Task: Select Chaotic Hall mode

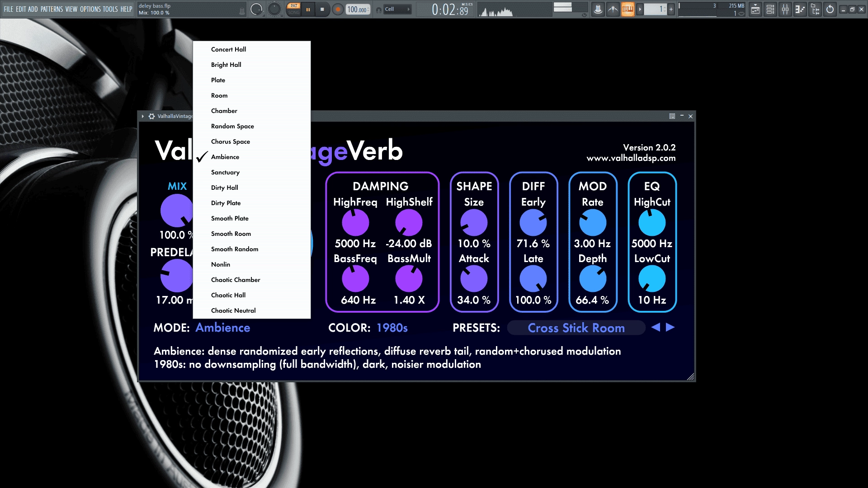Action: tap(252, 295)
